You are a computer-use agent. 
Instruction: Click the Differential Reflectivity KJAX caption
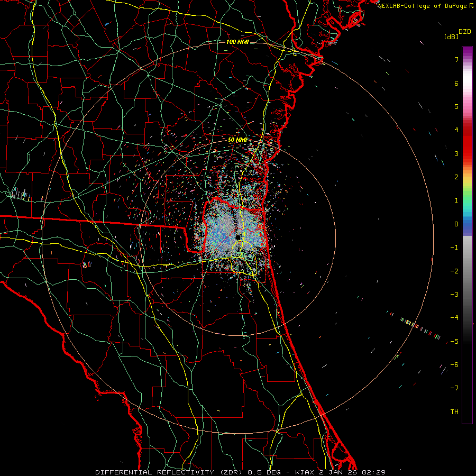click(241, 472)
